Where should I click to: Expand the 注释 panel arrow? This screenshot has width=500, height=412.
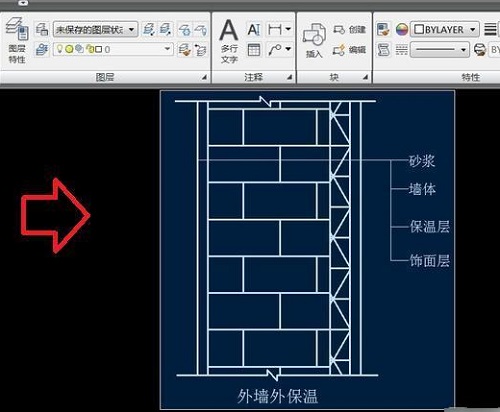click(x=289, y=78)
